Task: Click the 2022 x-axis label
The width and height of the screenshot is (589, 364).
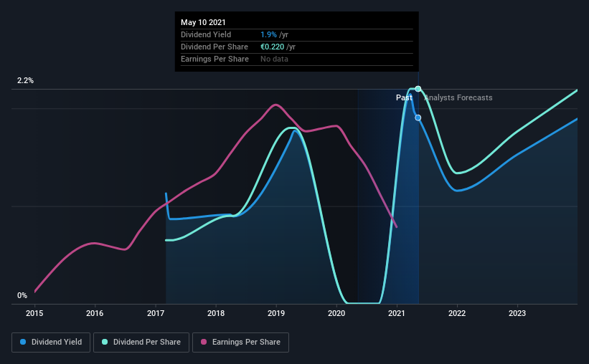Action: (457, 313)
